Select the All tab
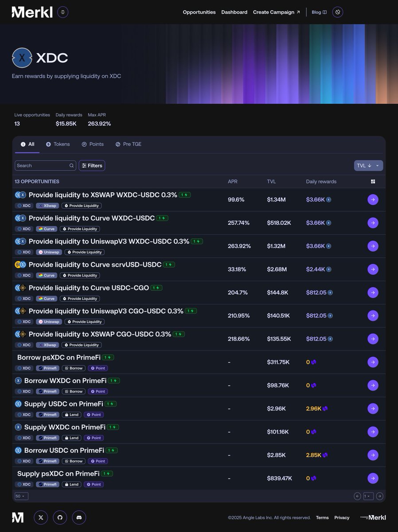The height and width of the screenshot is (532, 398). click(x=27, y=144)
